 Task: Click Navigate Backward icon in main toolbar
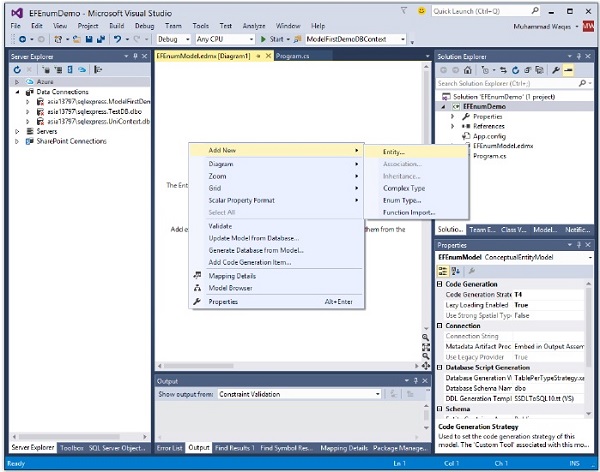tap(23, 39)
